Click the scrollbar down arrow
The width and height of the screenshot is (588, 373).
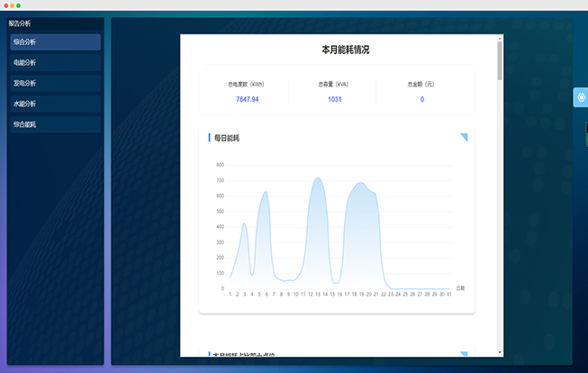500,351
